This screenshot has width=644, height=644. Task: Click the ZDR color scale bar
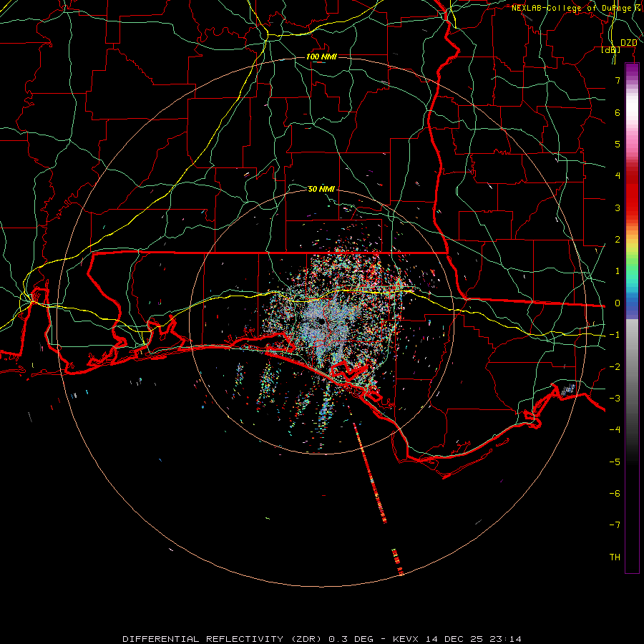pos(632,318)
